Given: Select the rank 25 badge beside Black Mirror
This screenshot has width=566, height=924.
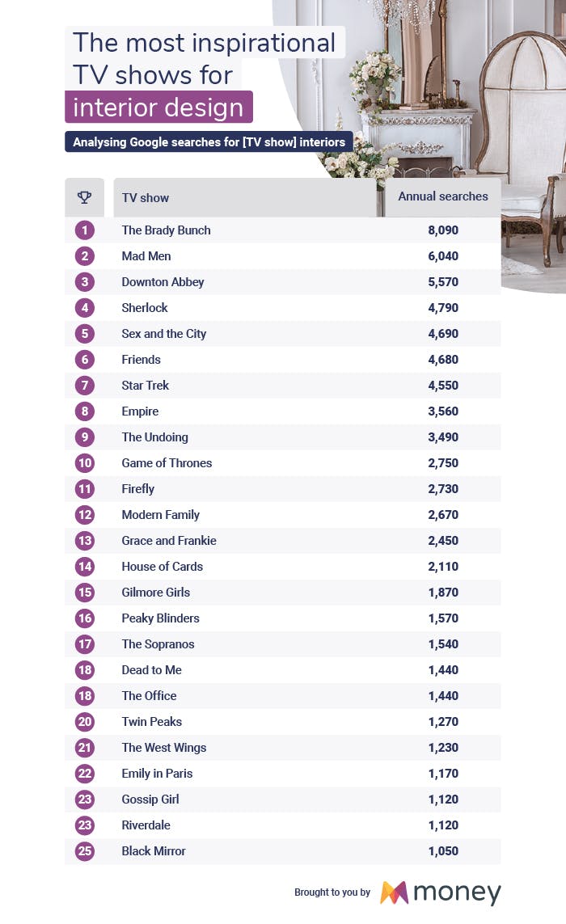Looking at the screenshot, I should pos(85,851).
